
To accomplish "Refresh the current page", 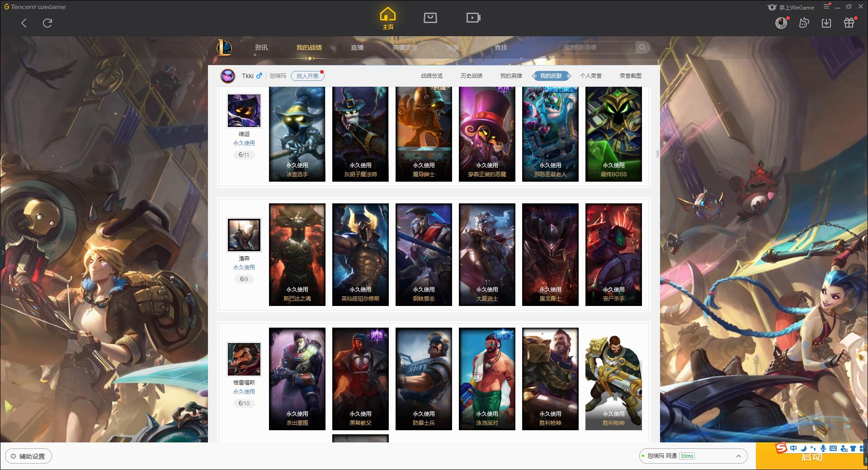I will 47,23.
